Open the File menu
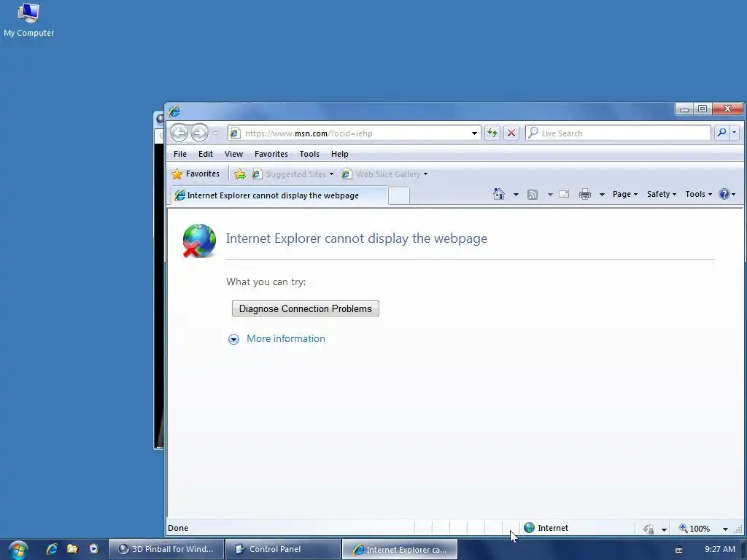This screenshot has width=747, height=560. (180, 154)
